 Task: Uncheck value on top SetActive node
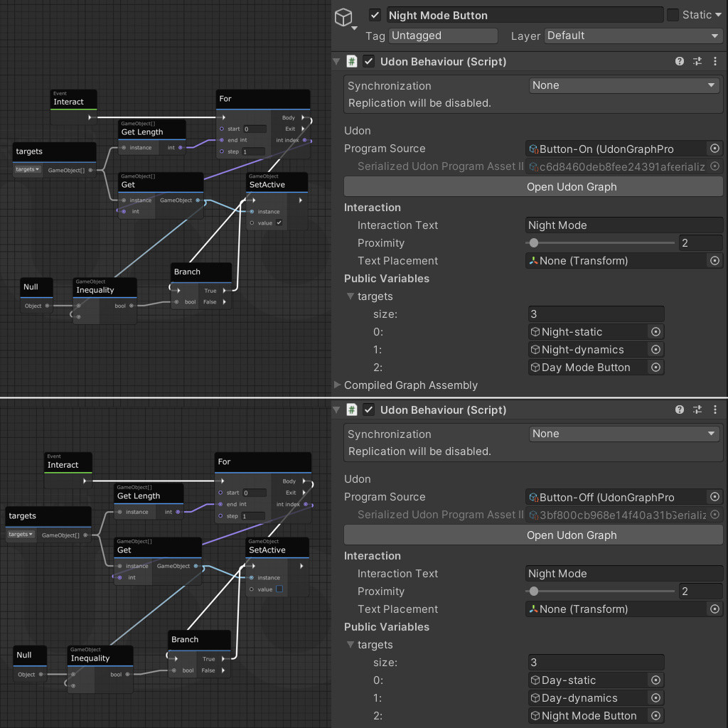pos(279,223)
